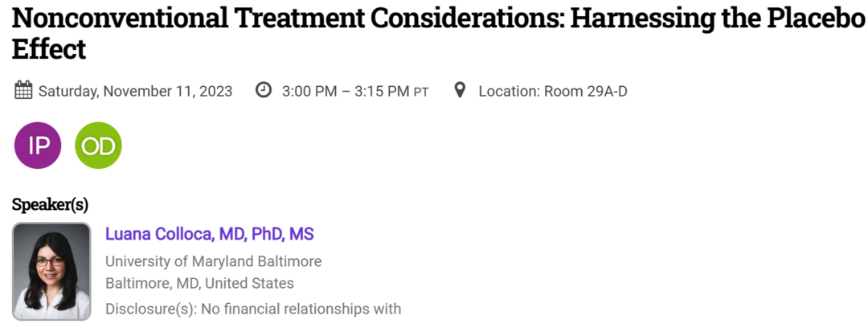868x324 pixels.
Task: Open the speaker's profile photo
Action: [51, 271]
